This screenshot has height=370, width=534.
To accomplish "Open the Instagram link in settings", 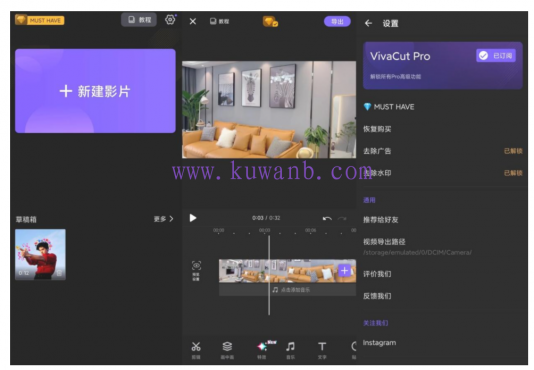I will (379, 343).
